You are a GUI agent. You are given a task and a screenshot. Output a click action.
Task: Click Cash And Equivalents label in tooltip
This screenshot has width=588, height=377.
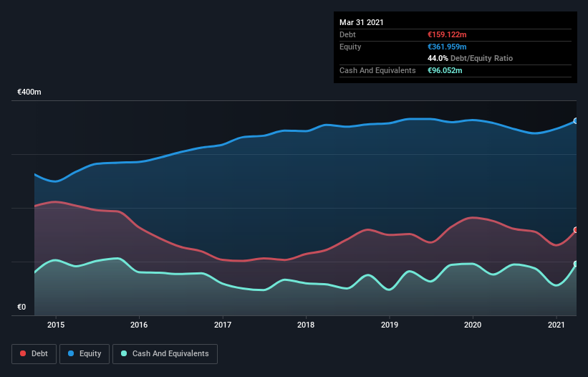377,70
